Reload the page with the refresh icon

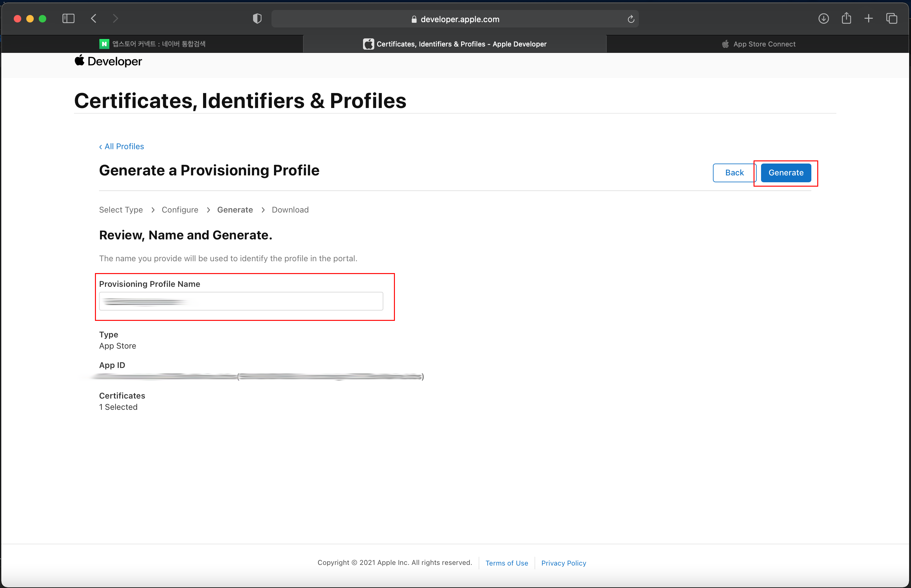point(631,19)
